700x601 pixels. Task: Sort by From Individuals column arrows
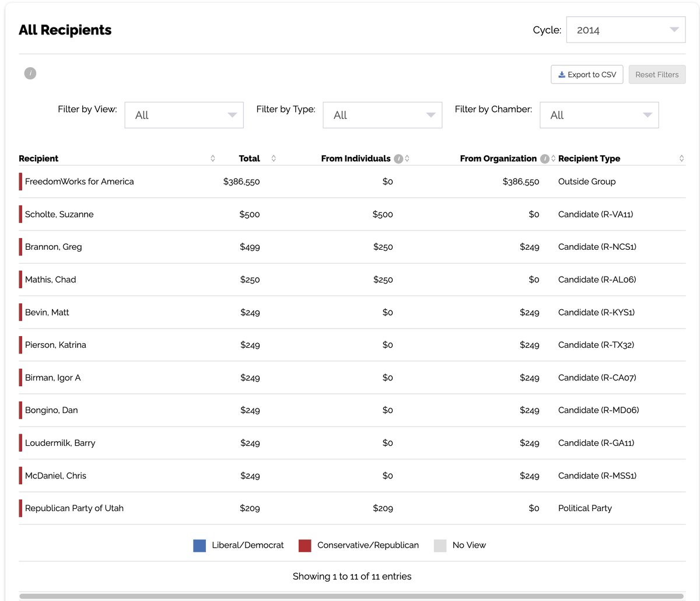click(x=407, y=159)
